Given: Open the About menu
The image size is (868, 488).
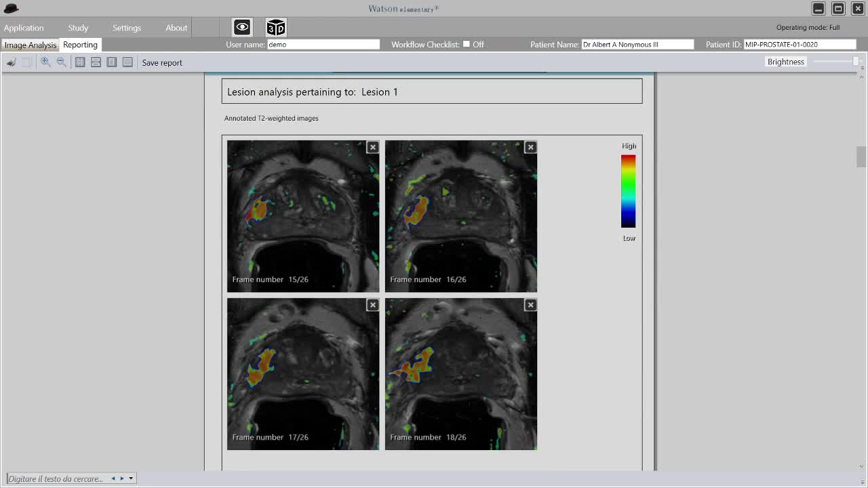Looking at the screenshot, I should point(176,28).
